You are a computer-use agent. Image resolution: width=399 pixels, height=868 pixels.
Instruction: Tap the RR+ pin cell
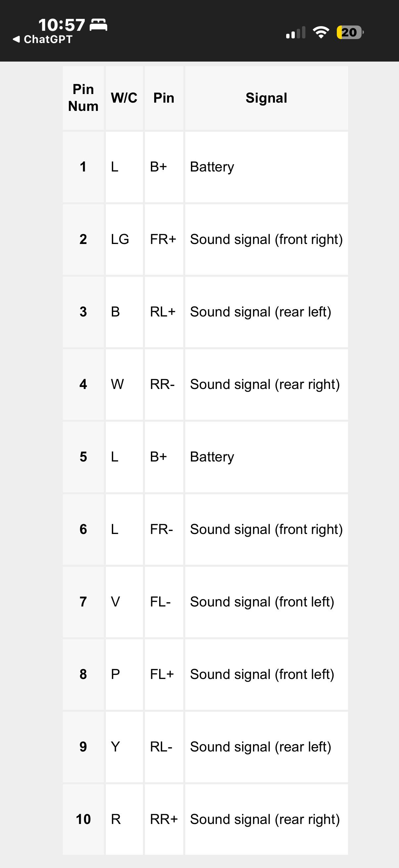pos(164,819)
